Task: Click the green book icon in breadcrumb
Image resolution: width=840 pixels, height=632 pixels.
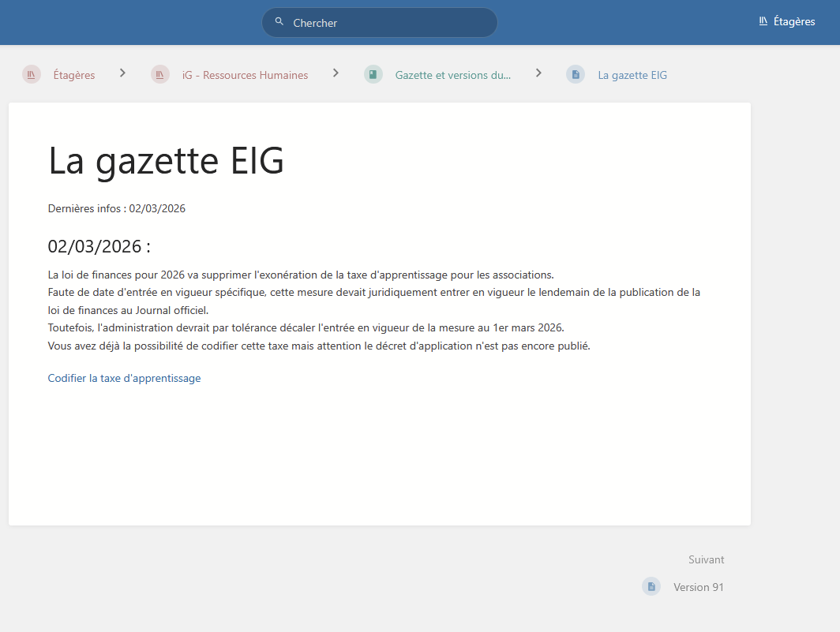Action: coord(373,75)
